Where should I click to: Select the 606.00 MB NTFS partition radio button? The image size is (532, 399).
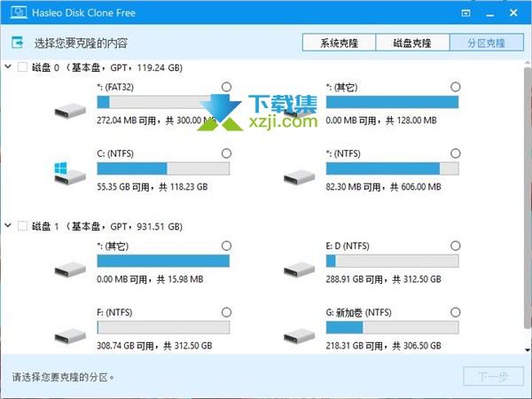coord(456,153)
